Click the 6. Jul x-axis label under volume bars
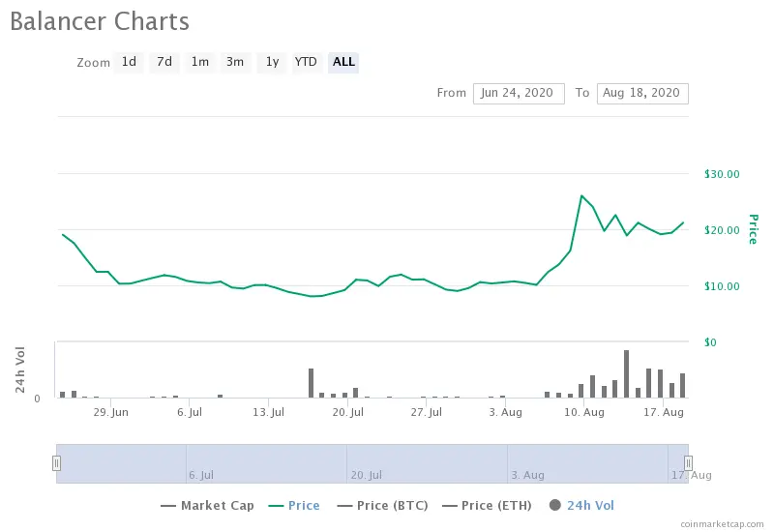This screenshot has width=774, height=532. (190, 412)
